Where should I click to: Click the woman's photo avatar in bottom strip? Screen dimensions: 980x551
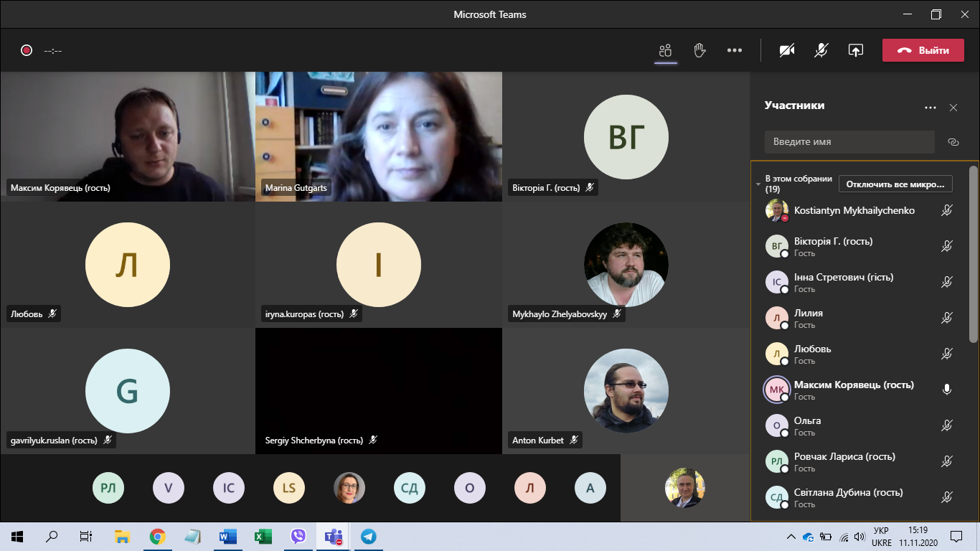pos(349,489)
